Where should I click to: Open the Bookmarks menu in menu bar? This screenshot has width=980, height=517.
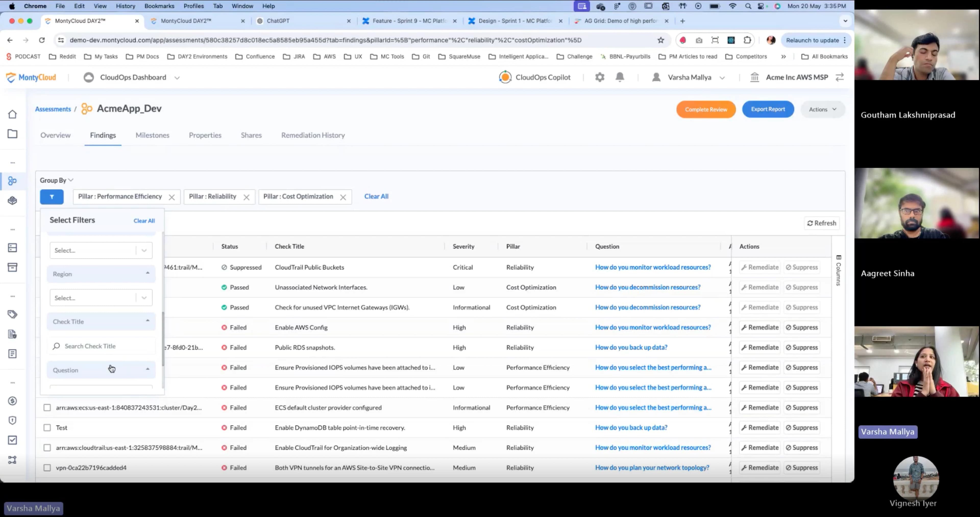tap(159, 6)
